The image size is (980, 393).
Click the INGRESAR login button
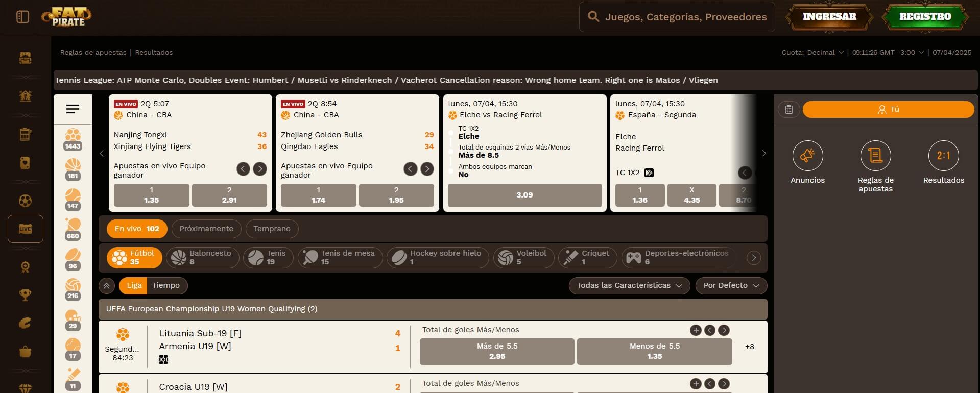[829, 17]
